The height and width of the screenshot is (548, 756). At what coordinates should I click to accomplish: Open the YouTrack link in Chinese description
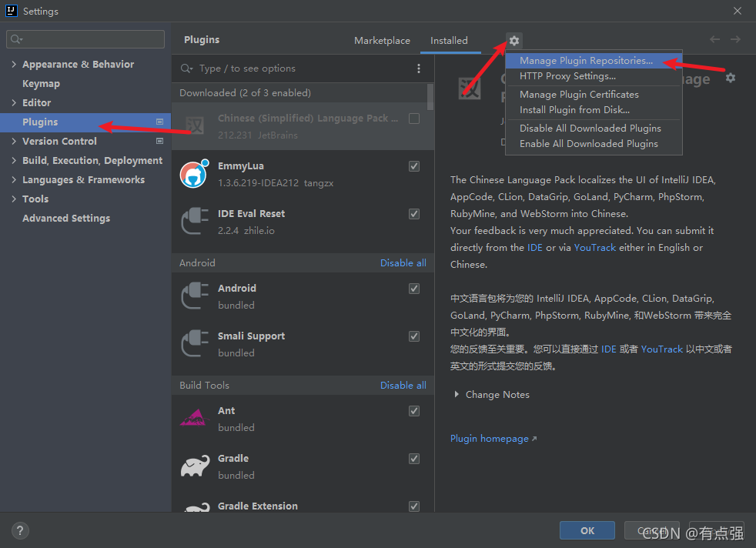pos(661,349)
